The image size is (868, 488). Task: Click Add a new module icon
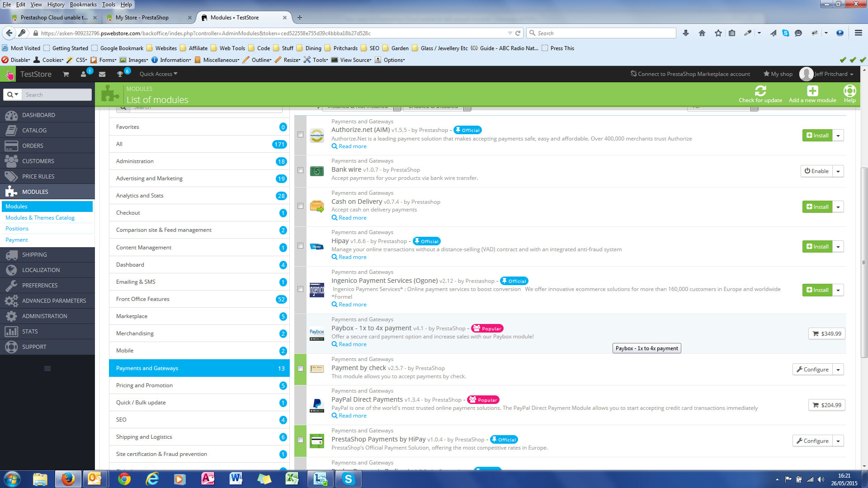pos(812,90)
